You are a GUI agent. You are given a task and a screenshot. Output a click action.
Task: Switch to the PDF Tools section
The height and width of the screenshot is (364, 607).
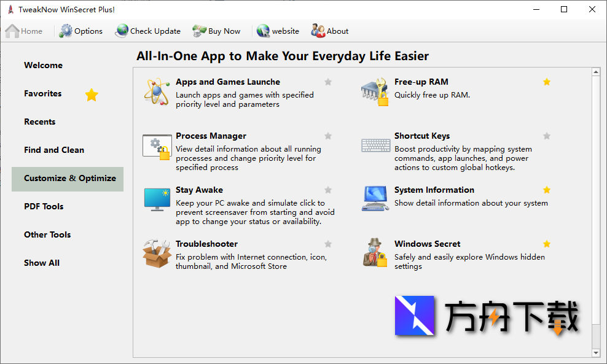coord(44,206)
